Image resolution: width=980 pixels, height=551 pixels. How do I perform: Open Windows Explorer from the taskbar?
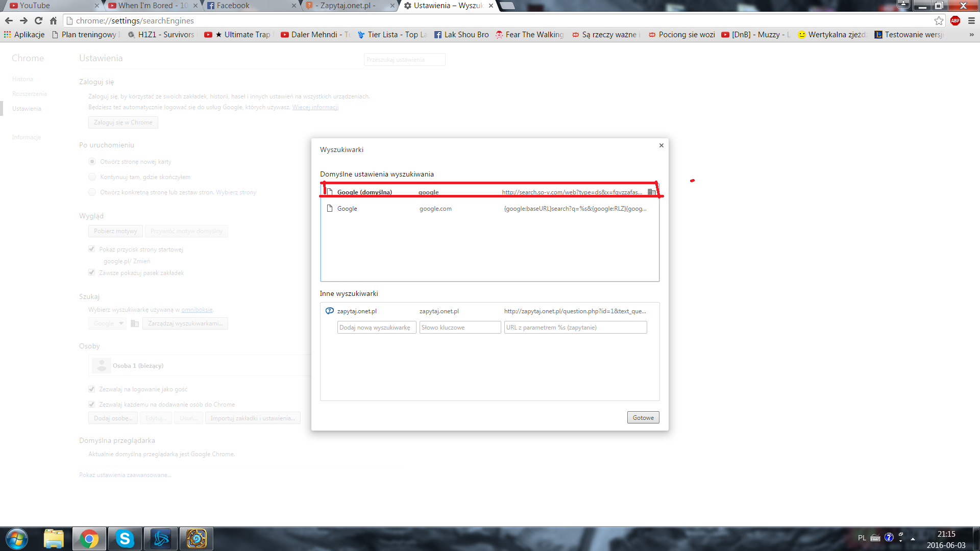point(54,539)
